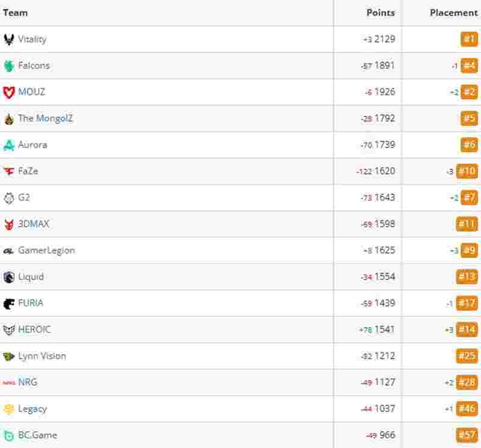Image resolution: width=481 pixels, height=448 pixels.
Task: Click Vitality's #1 placement badge
Action: [469, 39]
